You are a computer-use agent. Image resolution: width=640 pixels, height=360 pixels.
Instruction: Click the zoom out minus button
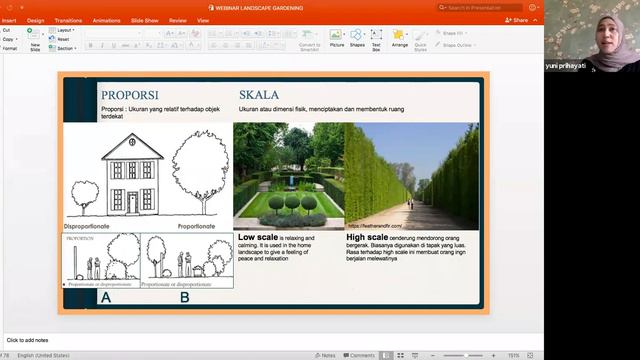(433, 356)
